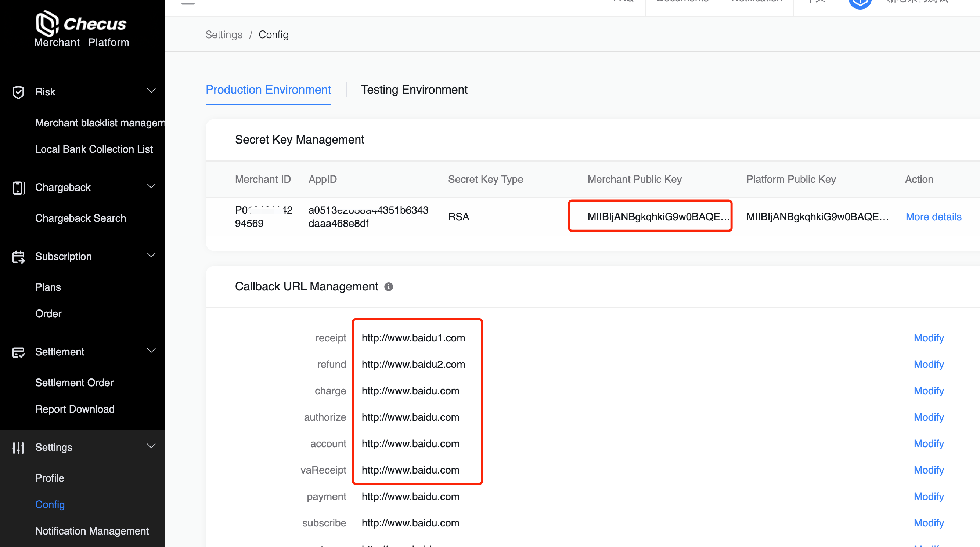This screenshot has height=547, width=980.
Task: Click the RSA secret key type cell
Action: point(458,217)
